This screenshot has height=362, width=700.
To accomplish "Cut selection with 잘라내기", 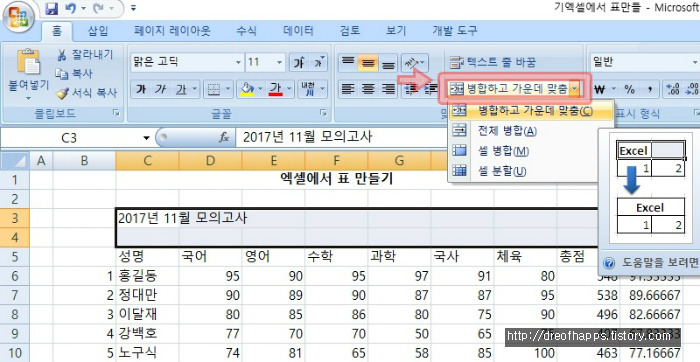I will [85, 55].
